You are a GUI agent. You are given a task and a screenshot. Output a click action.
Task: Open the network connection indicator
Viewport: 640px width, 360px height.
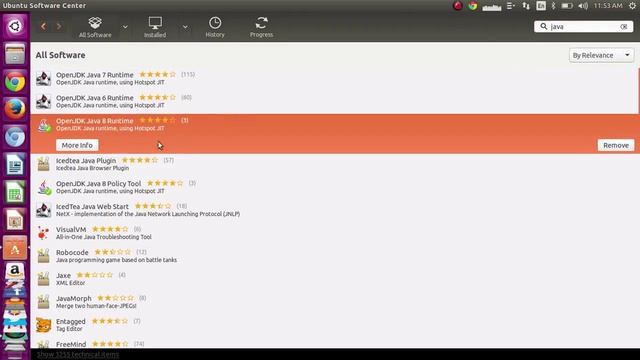(x=526, y=6)
